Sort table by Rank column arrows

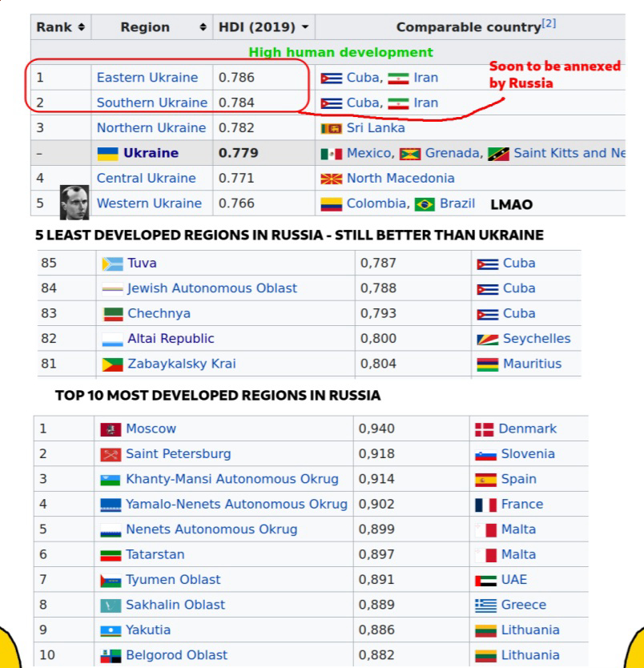pyautogui.click(x=82, y=27)
